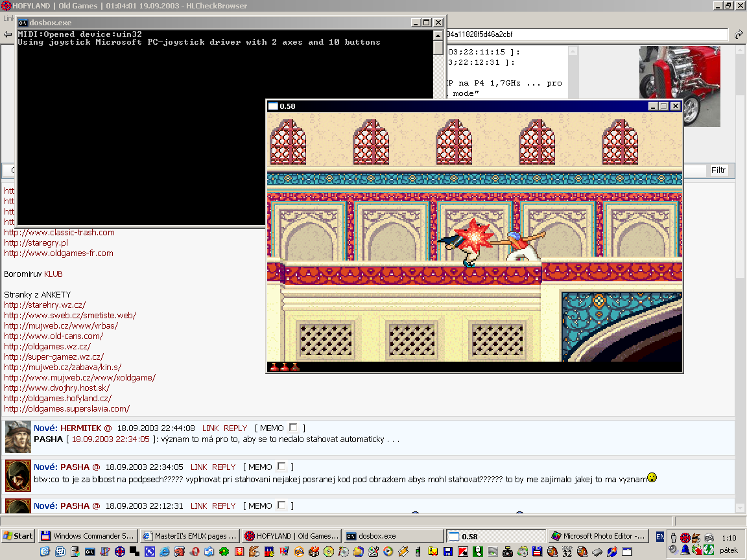Click the blue bell tray icon
This screenshot has width=747, height=560.
click(x=685, y=550)
